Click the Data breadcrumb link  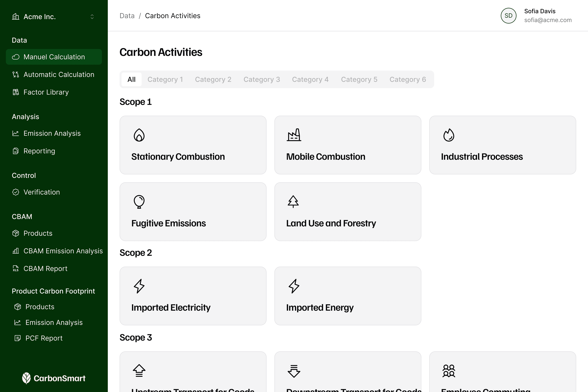[x=127, y=16]
